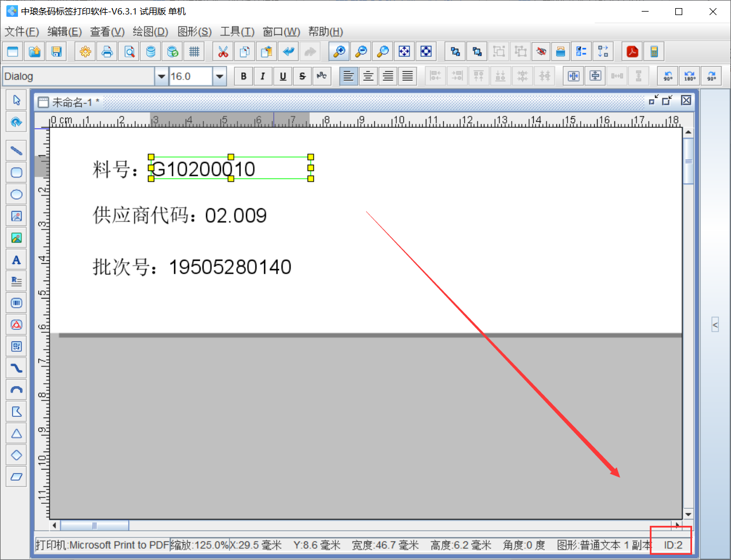Expand the collapsed right side panel
The width and height of the screenshot is (731, 560).
coord(715,325)
